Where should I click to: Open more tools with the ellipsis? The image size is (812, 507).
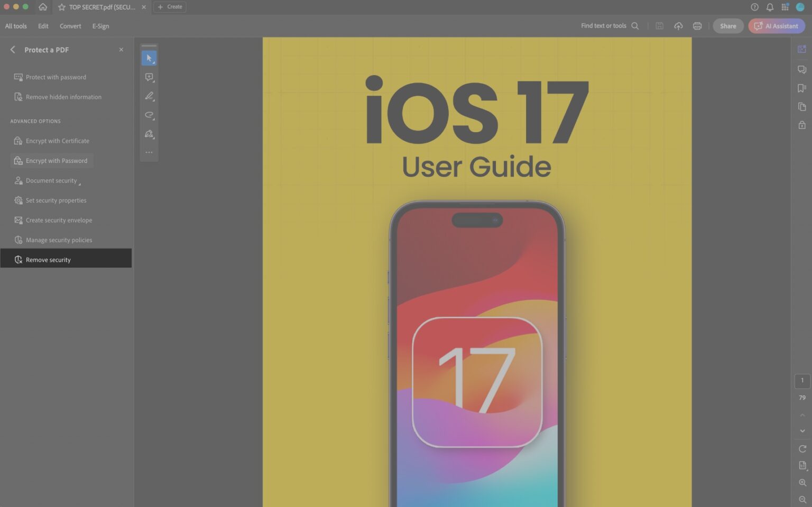149,152
